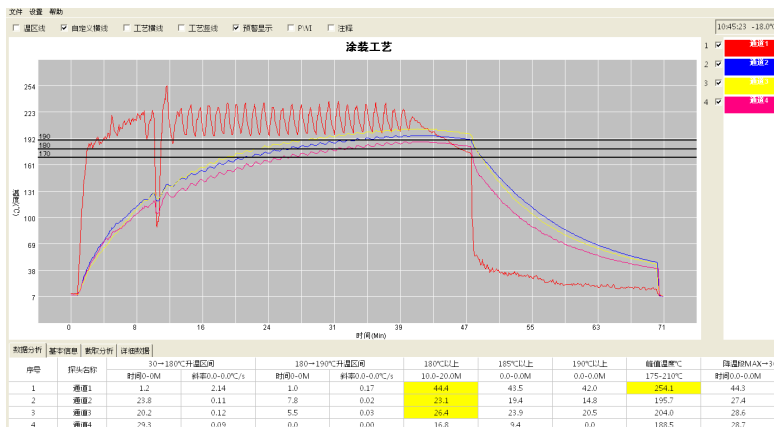Screen dimensions: 774x427
Task: Switch to the 基本信息 tab
Action: 64,351
